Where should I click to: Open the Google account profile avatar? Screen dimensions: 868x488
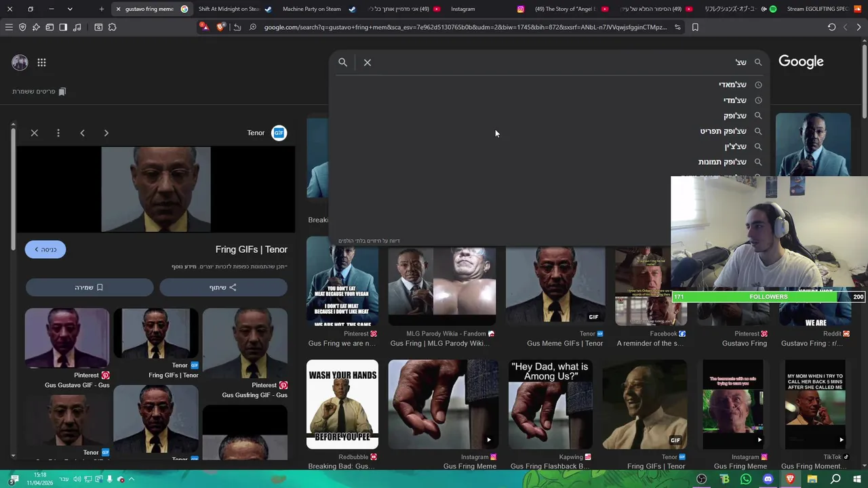click(20, 62)
